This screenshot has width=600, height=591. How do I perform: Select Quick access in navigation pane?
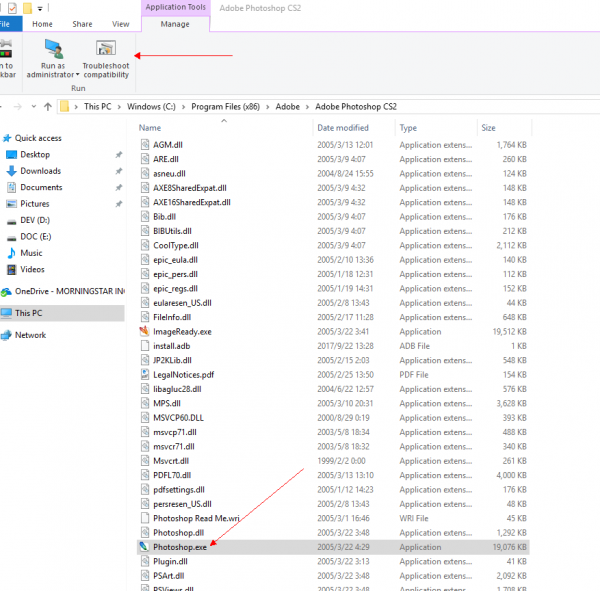click(x=38, y=138)
